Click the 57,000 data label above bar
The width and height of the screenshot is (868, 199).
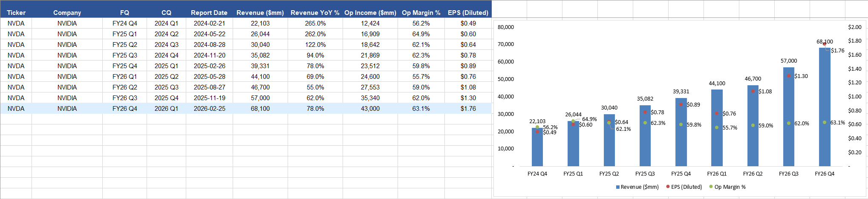(x=789, y=61)
